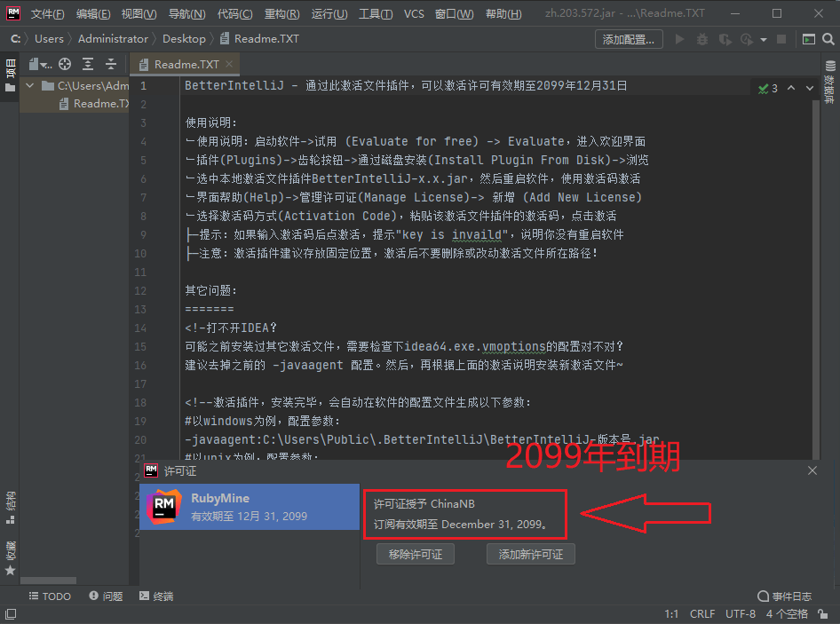Click the RubyMine app icon in title bar
The height and width of the screenshot is (624, 840).
click(x=12, y=13)
